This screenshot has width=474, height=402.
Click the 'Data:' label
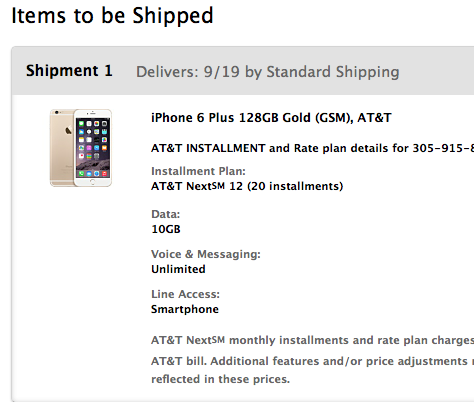[166, 214]
